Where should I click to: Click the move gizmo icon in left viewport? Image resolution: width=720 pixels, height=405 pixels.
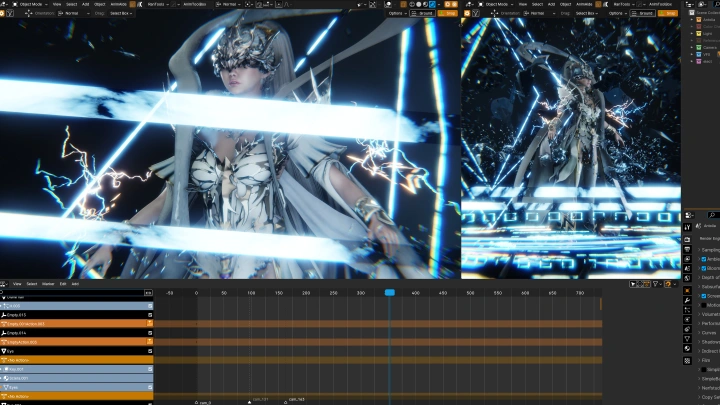coord(28,13)
